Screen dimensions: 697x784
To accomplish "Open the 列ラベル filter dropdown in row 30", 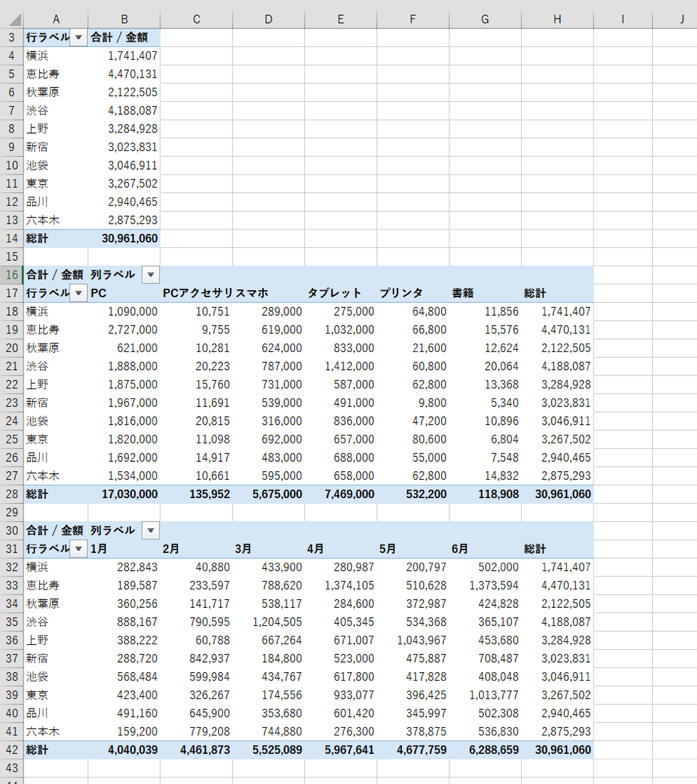I will click(150, 530).
